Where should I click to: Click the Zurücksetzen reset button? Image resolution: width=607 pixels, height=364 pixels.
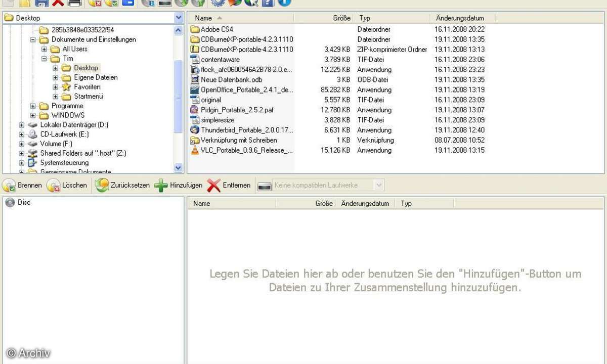(x=122, y=186)
